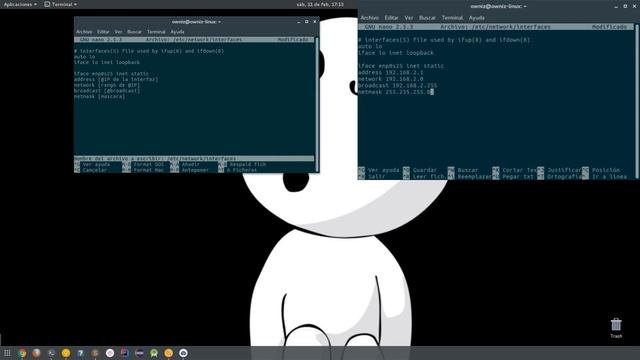
Task: Open Terminal menu in left terminal window
Action: coord(156,31)
